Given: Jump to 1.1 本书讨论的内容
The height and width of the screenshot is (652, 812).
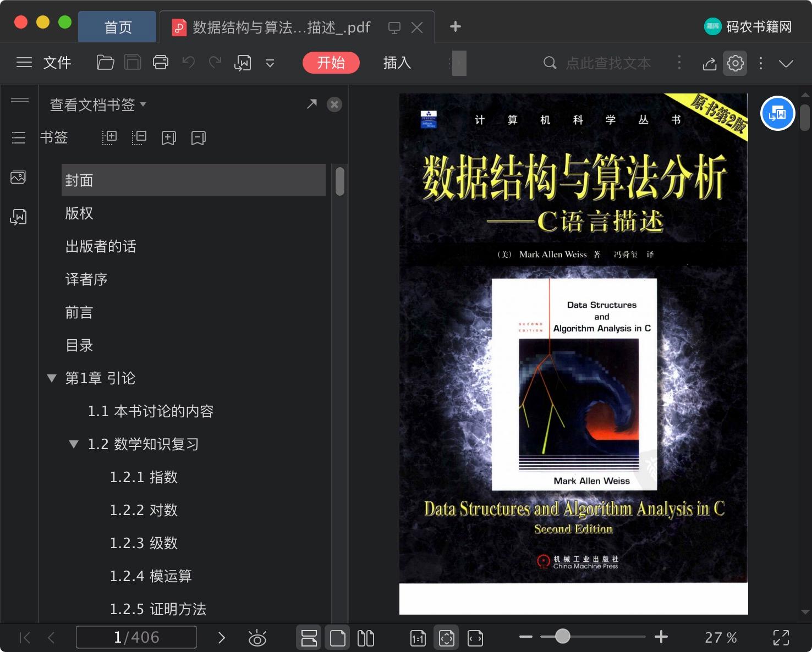Looking at the screenshot, I should (x=151, y=411).
